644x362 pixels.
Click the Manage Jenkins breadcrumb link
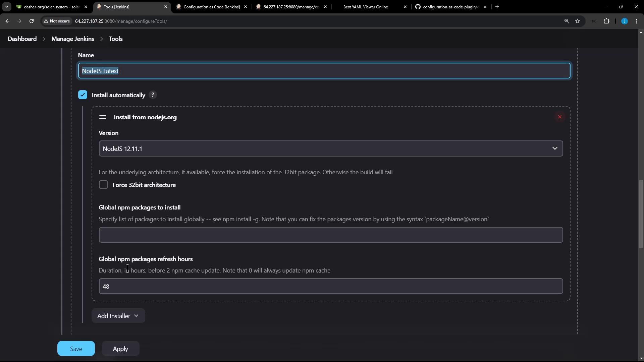pos(72,39)
